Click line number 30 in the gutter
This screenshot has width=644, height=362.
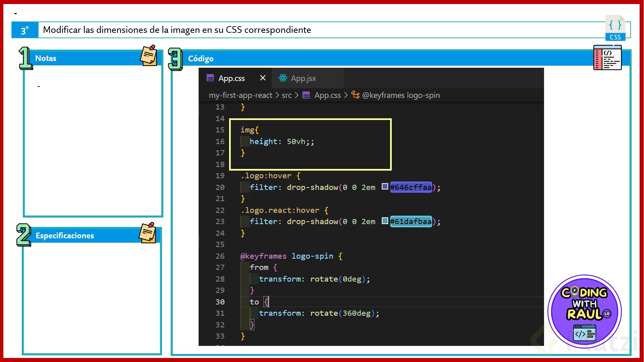(x=220, y=302)
